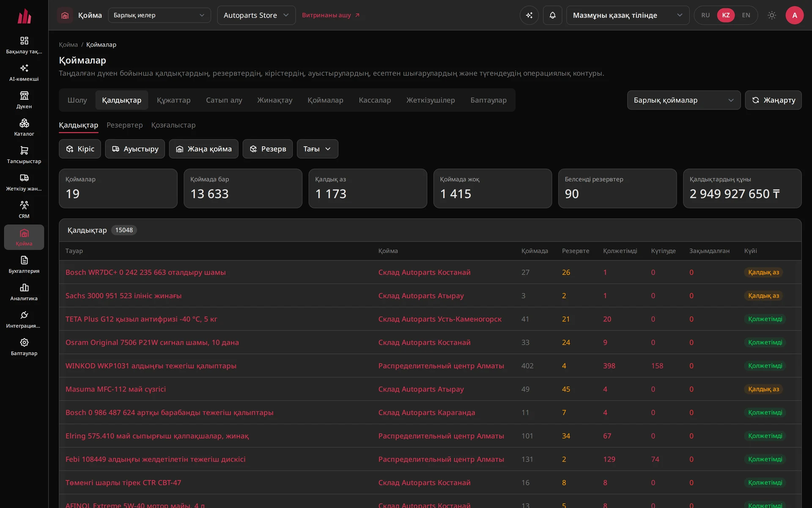Open the Кассалар tab
812x508 pixels.
[x=375, y=100]
